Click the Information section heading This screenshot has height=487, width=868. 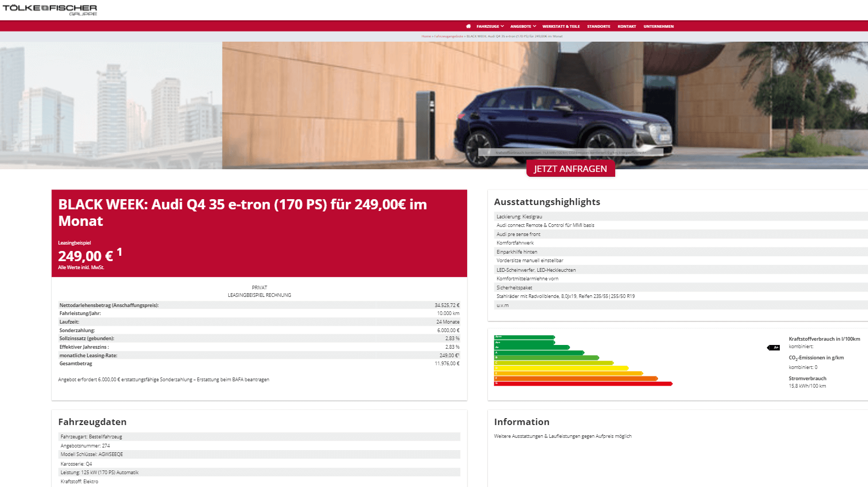pos(522,422)
